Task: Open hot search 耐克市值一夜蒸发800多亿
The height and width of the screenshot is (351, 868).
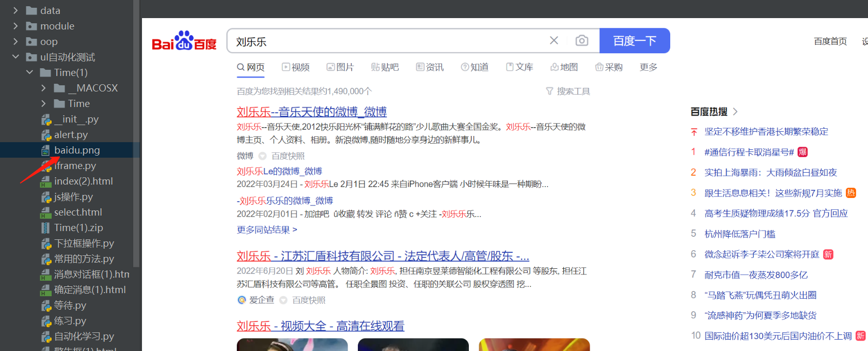Action: click(x=756, y=275)
